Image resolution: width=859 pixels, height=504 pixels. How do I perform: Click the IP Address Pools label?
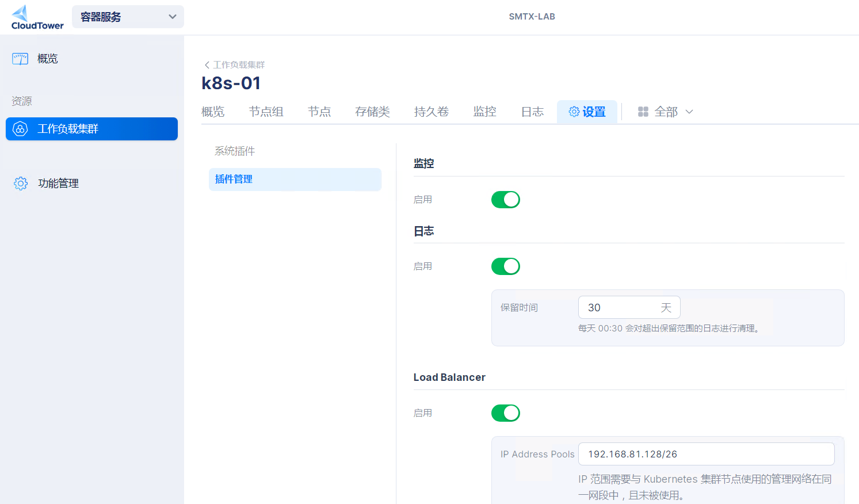point(537,455)
